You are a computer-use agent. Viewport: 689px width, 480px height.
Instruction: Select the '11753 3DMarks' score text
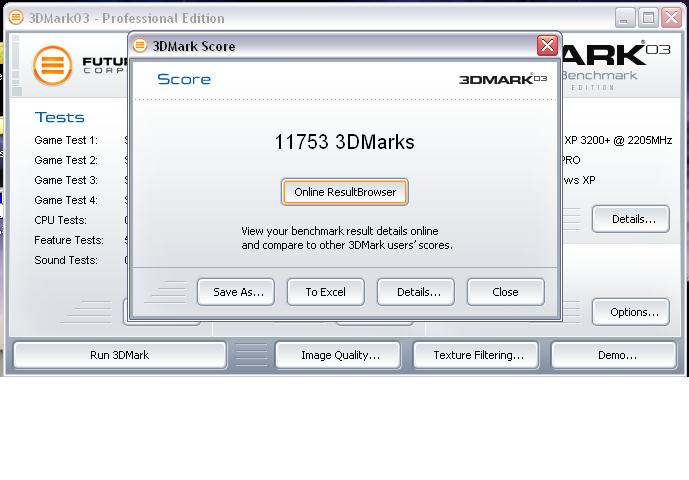344,142
